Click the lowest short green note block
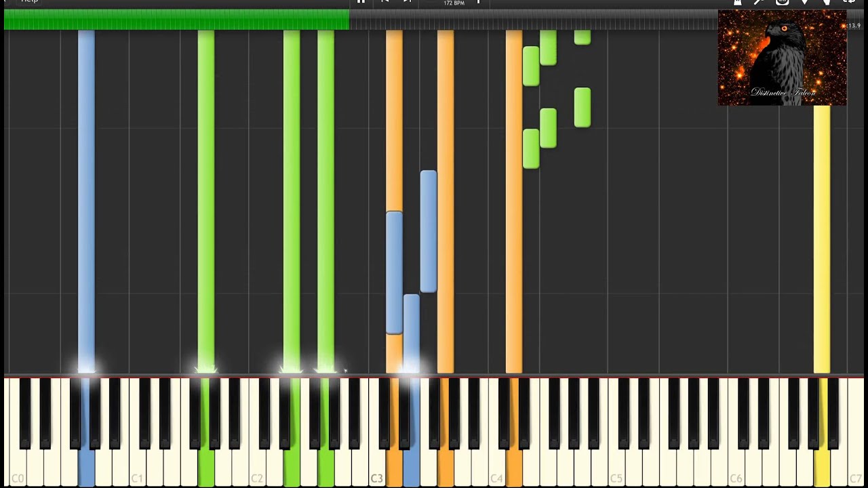 [531, 148]
